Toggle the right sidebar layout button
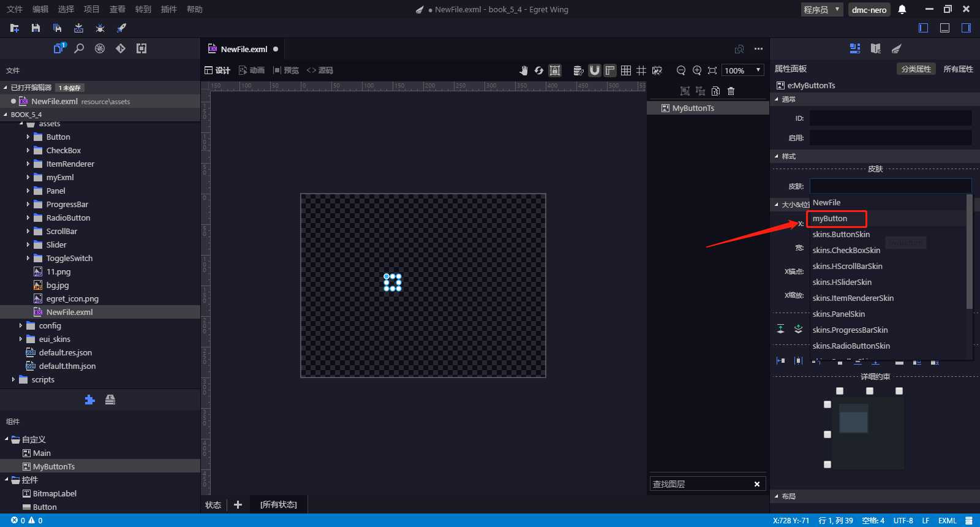The height and width of the screenshot is (527, 980). pos(966,28)
